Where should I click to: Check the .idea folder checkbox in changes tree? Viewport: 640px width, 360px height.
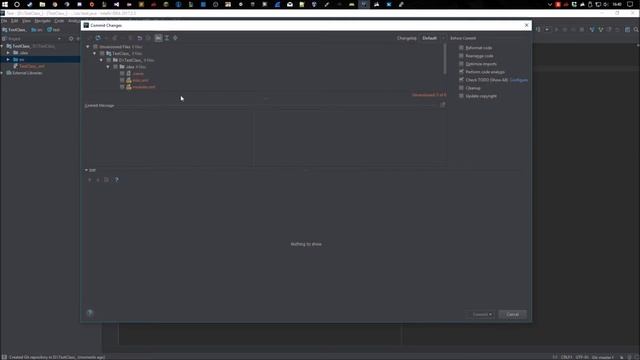coord(116,67)
